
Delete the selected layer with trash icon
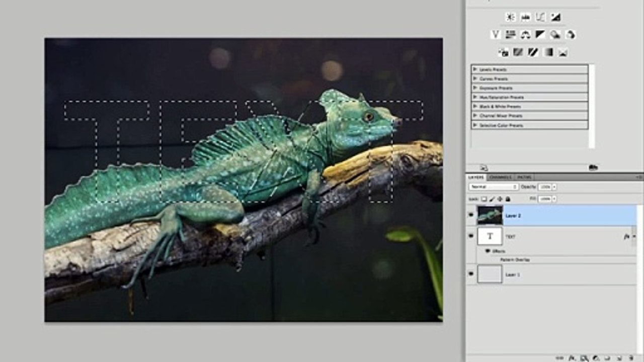coord(631,358)
